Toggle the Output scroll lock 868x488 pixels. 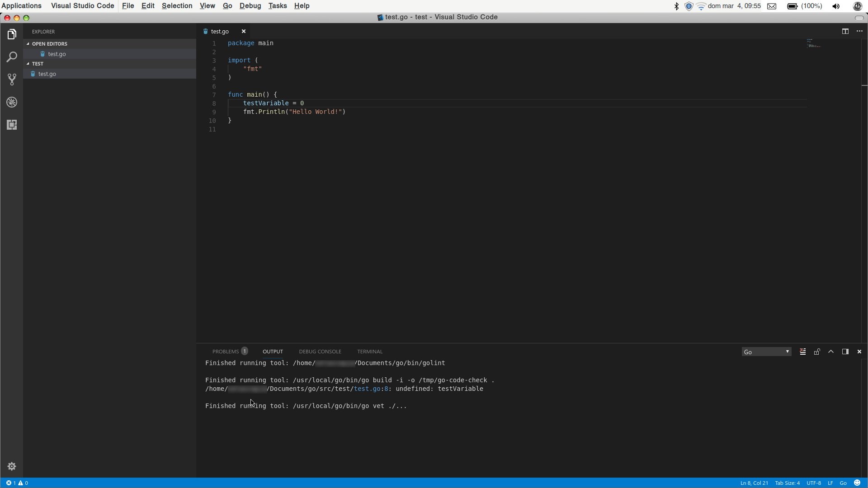(x=817, y=351)
